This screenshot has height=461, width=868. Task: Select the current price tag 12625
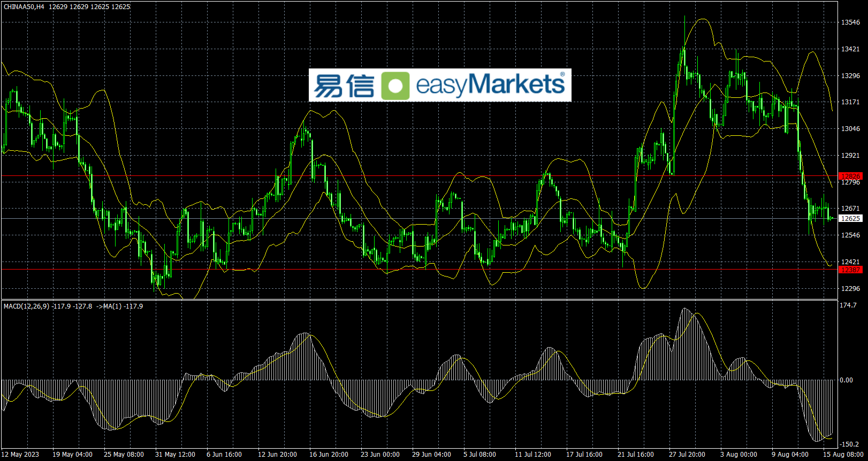click(x=850, y=218)
